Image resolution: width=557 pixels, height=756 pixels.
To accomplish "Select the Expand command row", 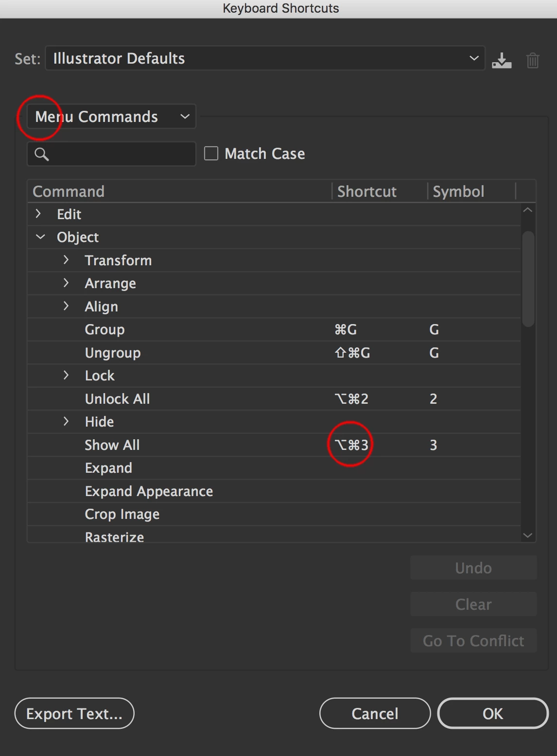I will 274,468.
